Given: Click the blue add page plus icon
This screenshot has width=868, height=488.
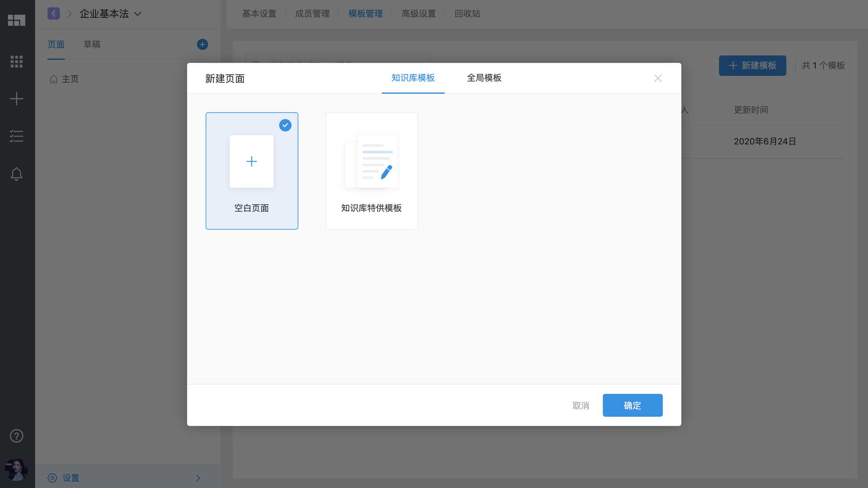Looking at the screenshot, I should (202, 44).
